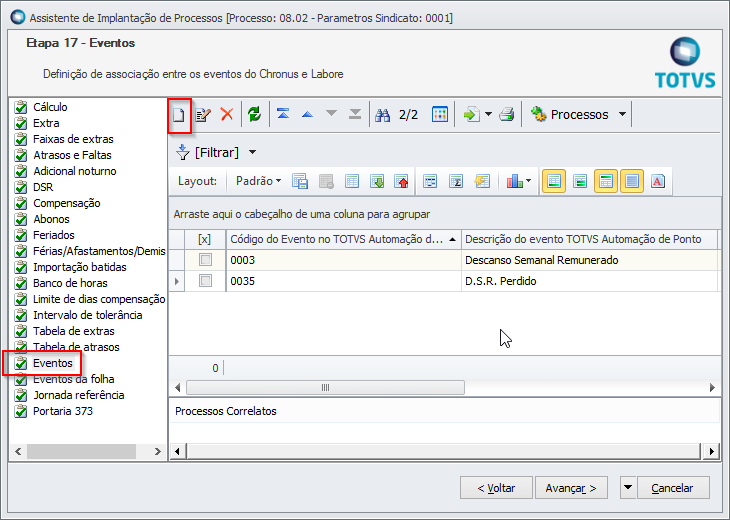Click the Processos toolbar button
730x520 pixels.
pyautogui.click(x=579, y=114)
